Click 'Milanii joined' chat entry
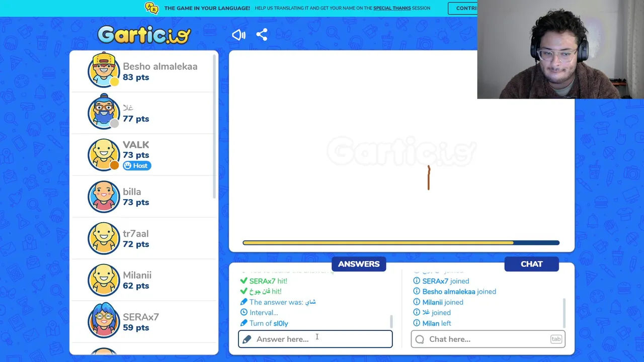Image resolution: width=644 pixels, height=362 pixels. click(438, 302)
